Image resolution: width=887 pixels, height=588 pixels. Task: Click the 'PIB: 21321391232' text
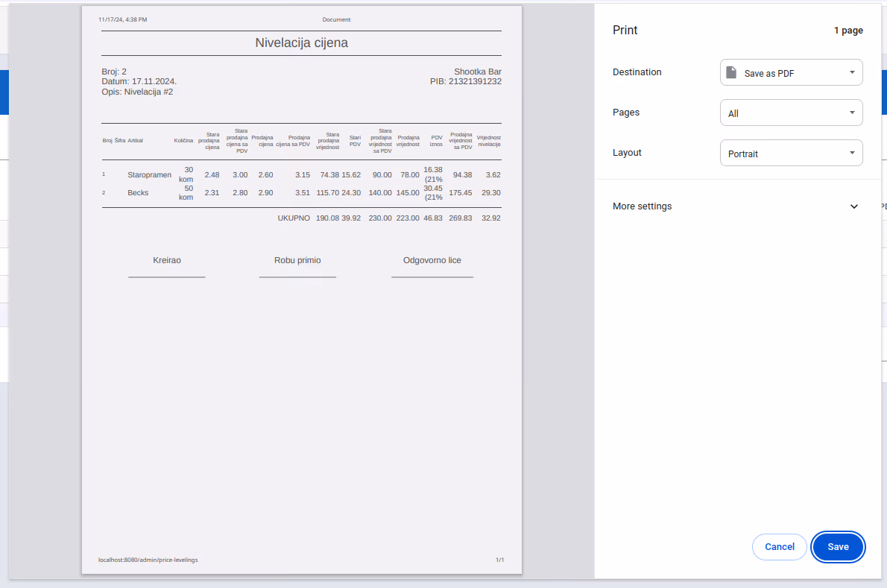[466, 81]
